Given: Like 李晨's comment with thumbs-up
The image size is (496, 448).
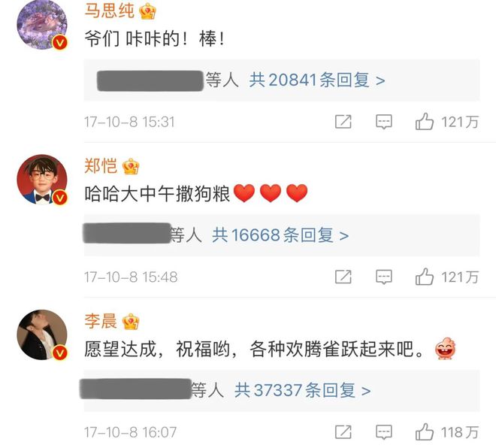Looking at the screenshot, I should pos(424,432).
